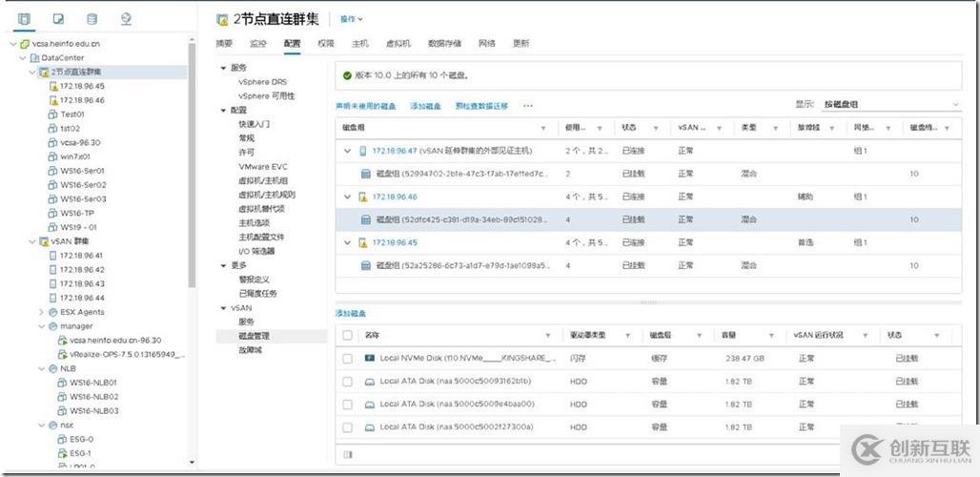This screenshot has width=980, height=477.
Task: Click the manager resource pool icon
Action: [x=52, y=326]
